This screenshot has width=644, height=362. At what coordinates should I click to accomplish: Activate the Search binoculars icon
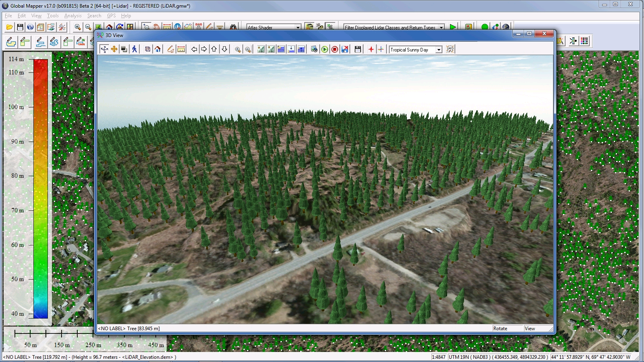coord(233,27)
